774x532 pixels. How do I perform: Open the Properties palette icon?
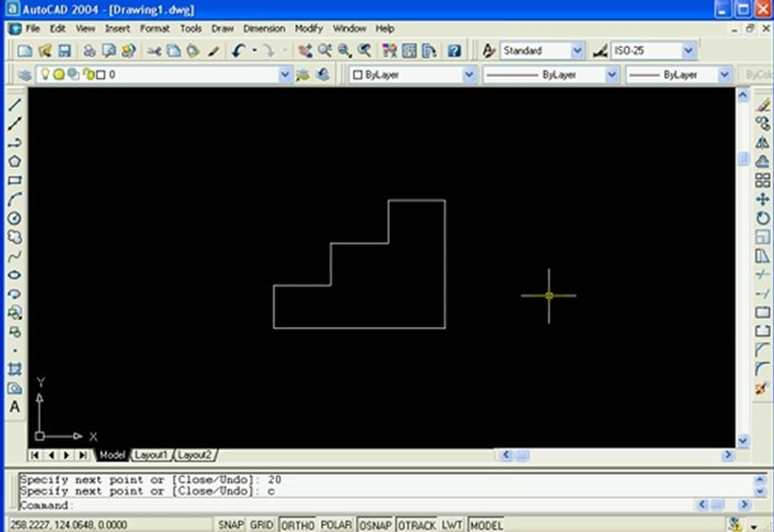pos(390,51)
